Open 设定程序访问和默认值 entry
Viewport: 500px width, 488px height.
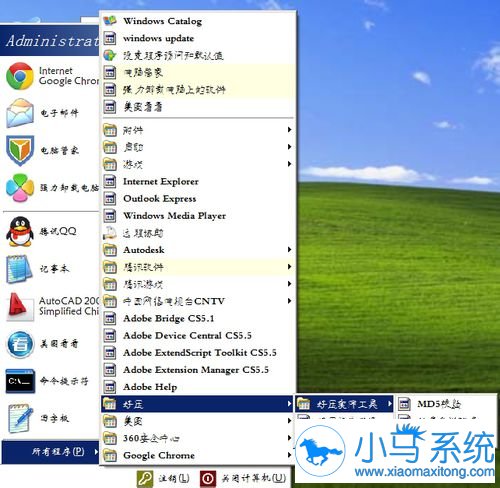pos(198,55)
